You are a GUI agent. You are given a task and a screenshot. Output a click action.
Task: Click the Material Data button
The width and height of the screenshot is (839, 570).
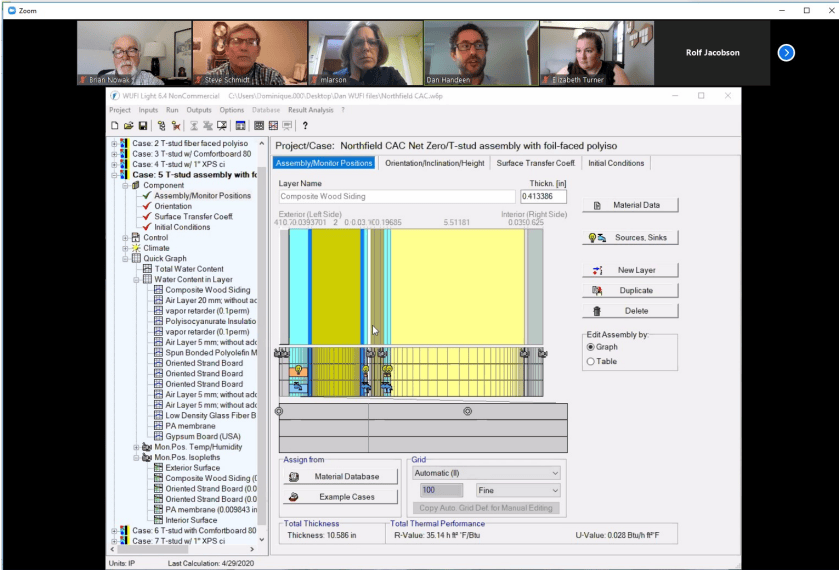point(630,205)
